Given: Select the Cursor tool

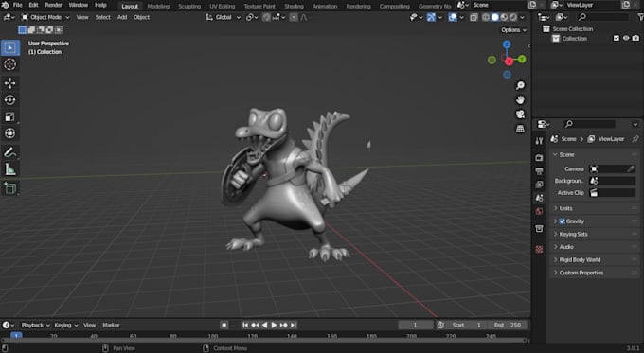Looking at the screenshot, I should coord(9,64).
